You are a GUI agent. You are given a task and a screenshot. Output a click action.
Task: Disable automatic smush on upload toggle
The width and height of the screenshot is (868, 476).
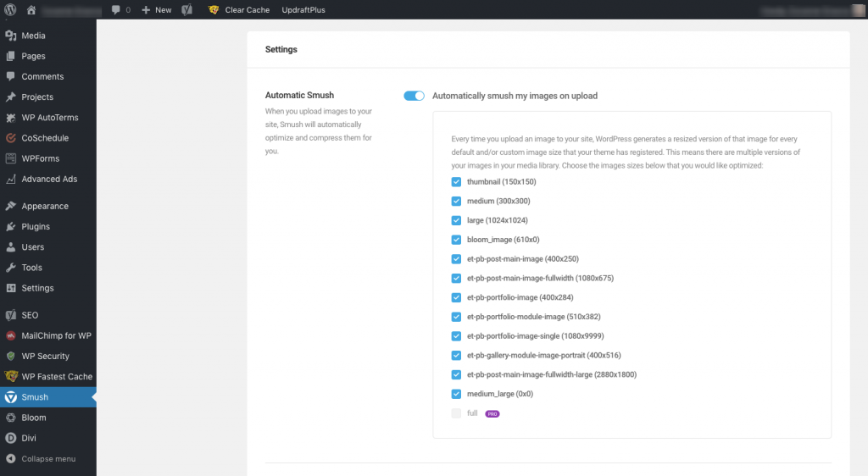click(x=414, y=96)
